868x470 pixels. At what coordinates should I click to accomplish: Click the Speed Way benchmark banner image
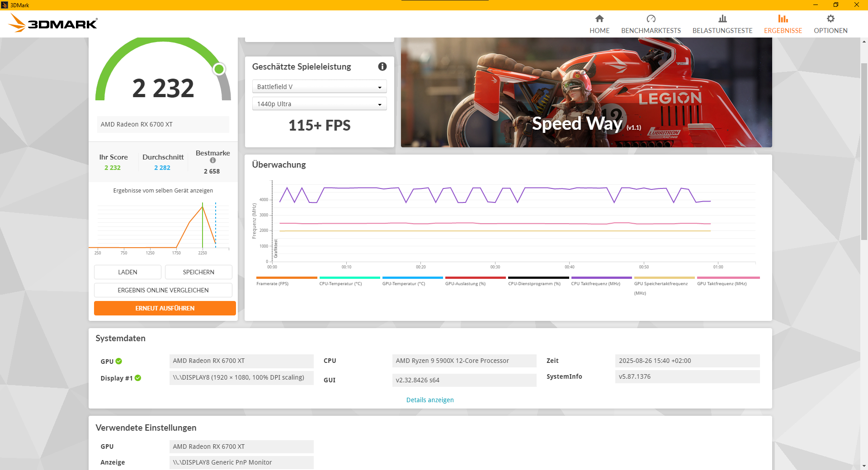586,92
